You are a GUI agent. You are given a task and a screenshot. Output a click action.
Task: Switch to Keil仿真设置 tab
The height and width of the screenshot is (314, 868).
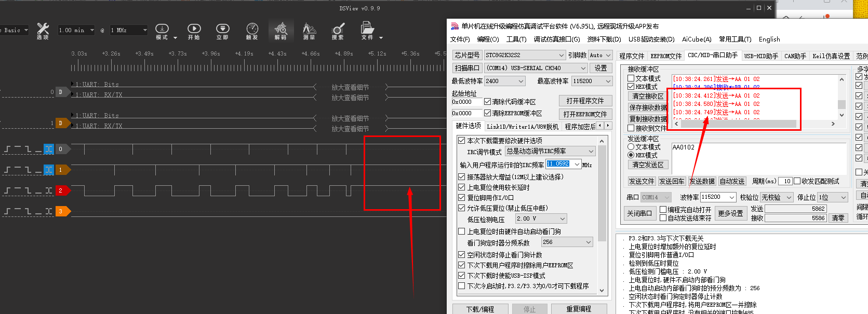click(831, 56)
